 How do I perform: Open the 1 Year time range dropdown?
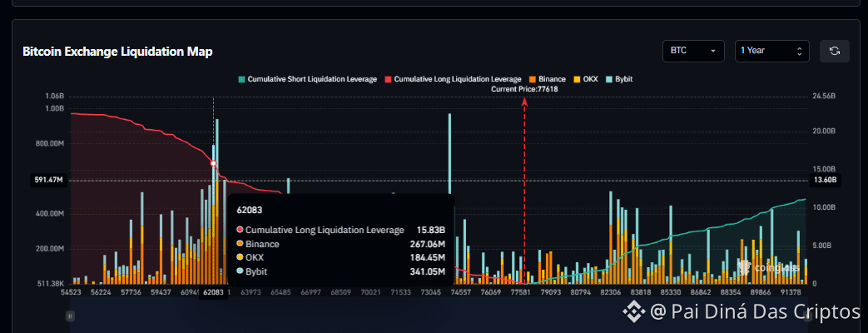(x=771, y=51)
